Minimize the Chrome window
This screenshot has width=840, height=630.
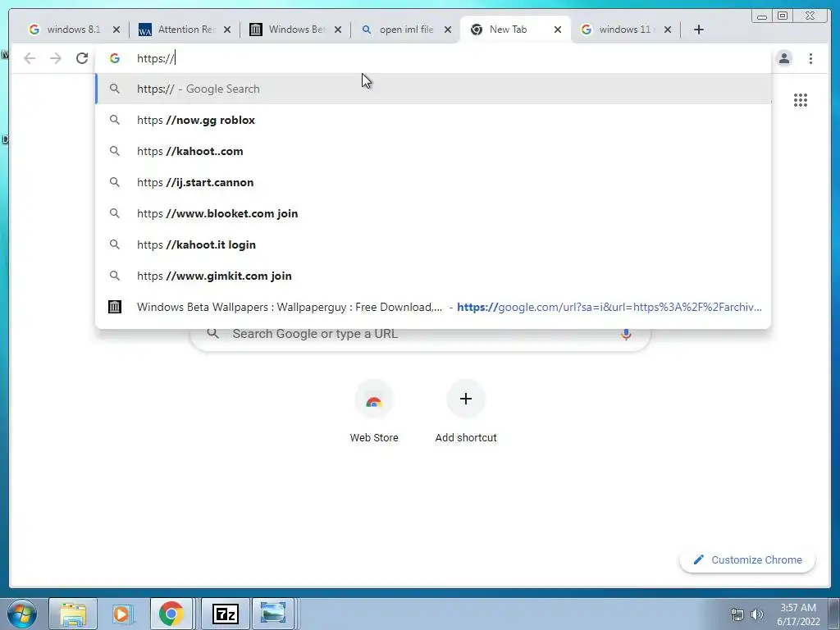(762, 16)
